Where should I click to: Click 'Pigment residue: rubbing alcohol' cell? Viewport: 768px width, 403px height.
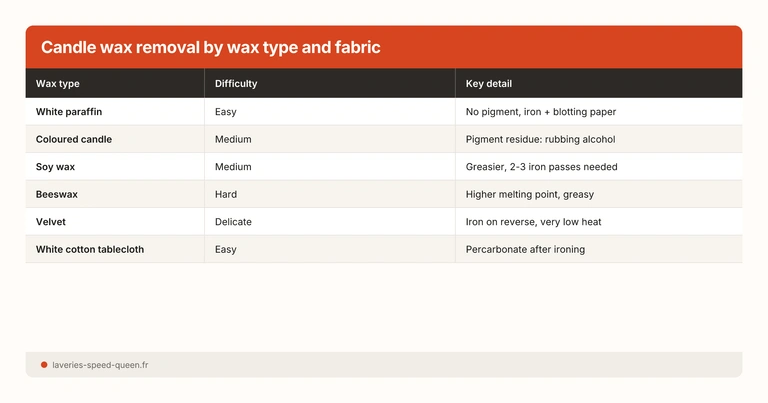tap(541, 139)
